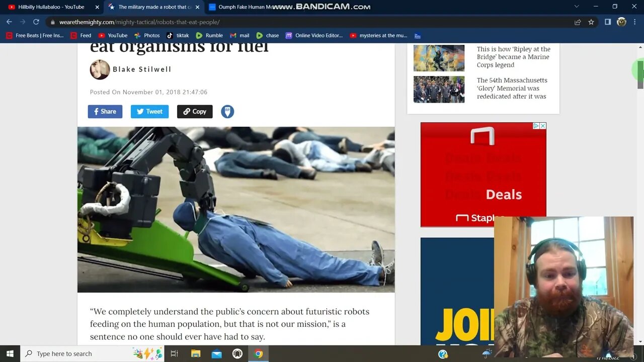Copy the article link
The width and height of the screenshot is (644, 362).
[x=195, y=112]
